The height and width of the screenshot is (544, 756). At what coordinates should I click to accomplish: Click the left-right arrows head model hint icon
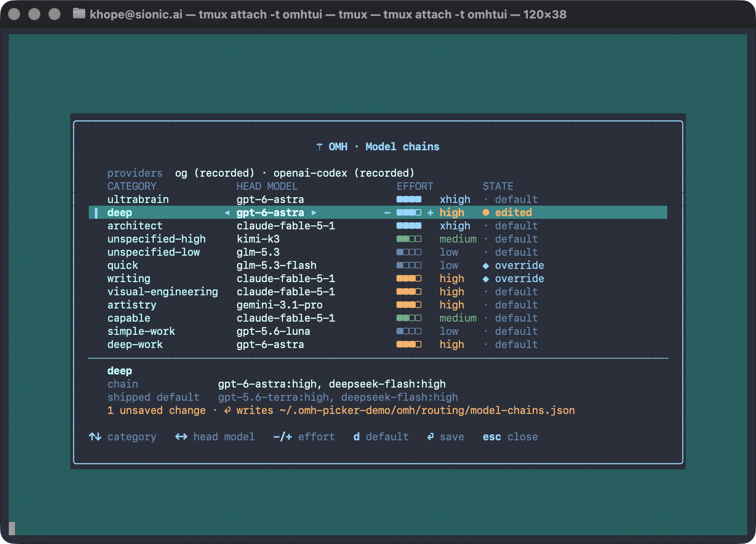coord(181,437)
